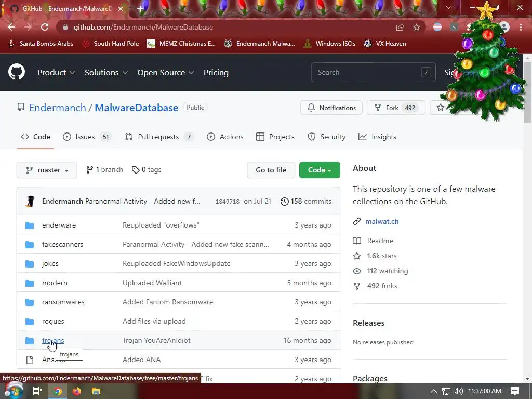Screen dimensions: 532x399
Task: Click the malwat.ch website link
Action: [382, 221]
